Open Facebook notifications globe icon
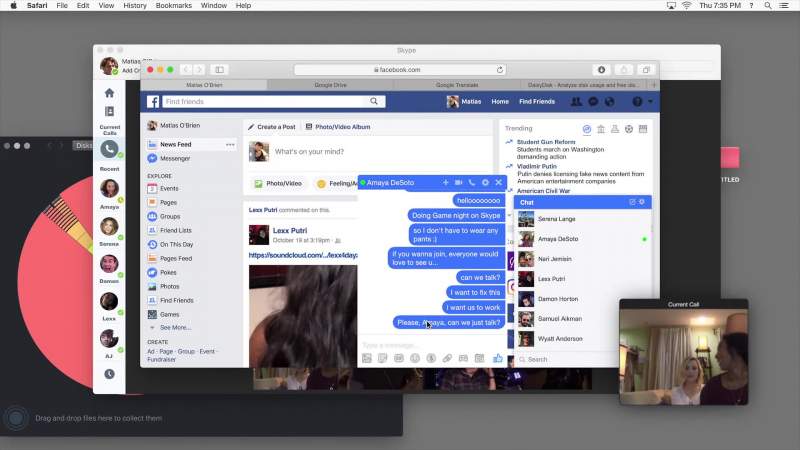This screenshot has width=800, height=450. click(610, 102)
